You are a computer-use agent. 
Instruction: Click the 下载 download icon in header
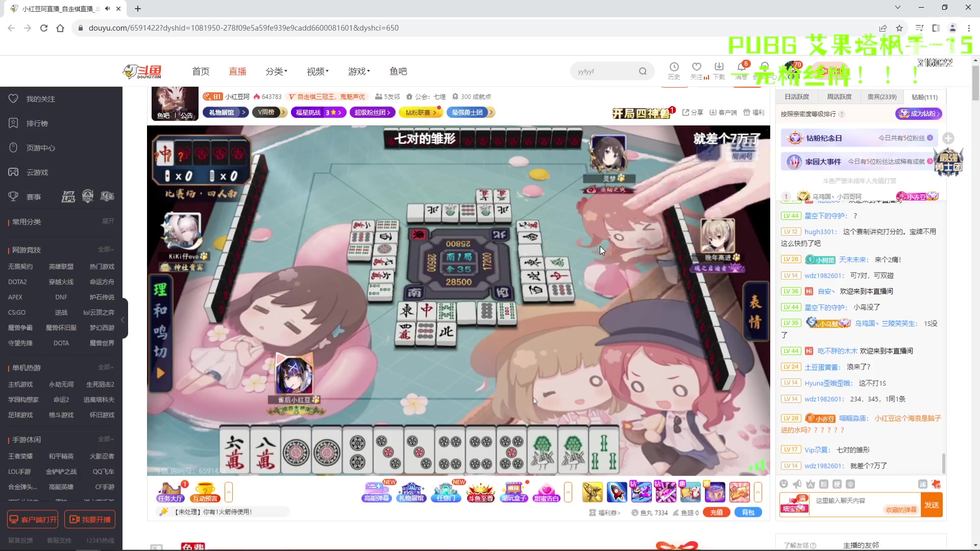[x=719, y=70]
